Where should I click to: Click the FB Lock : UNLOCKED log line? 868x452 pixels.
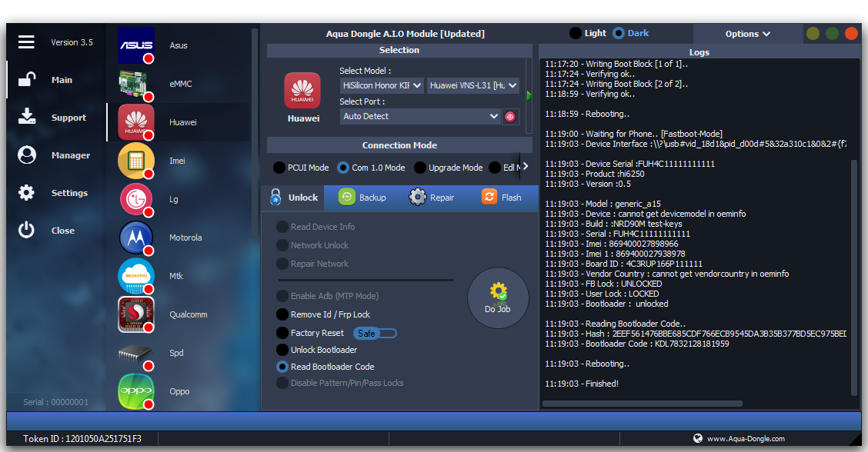(603, 284)
